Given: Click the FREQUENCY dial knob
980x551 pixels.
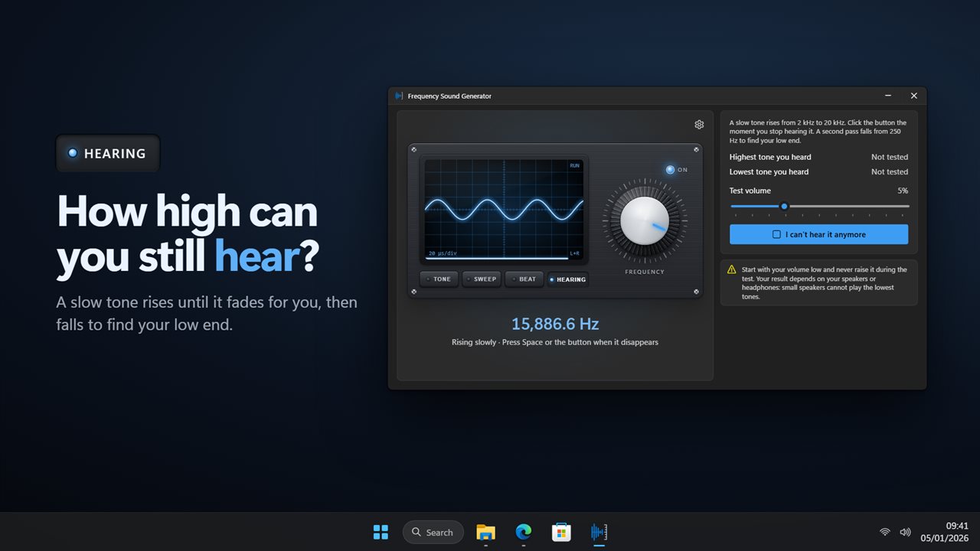Looking at the screenshot, I should pos(645,220).
